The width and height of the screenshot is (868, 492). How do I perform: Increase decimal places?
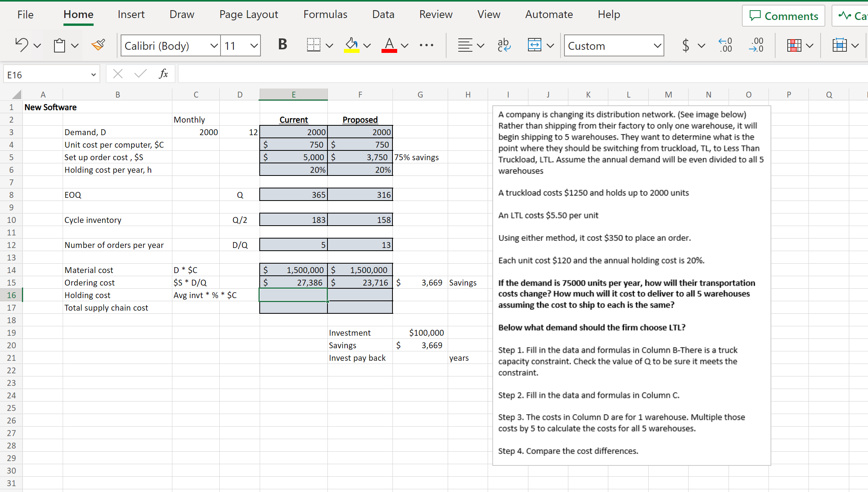point(725,45)
